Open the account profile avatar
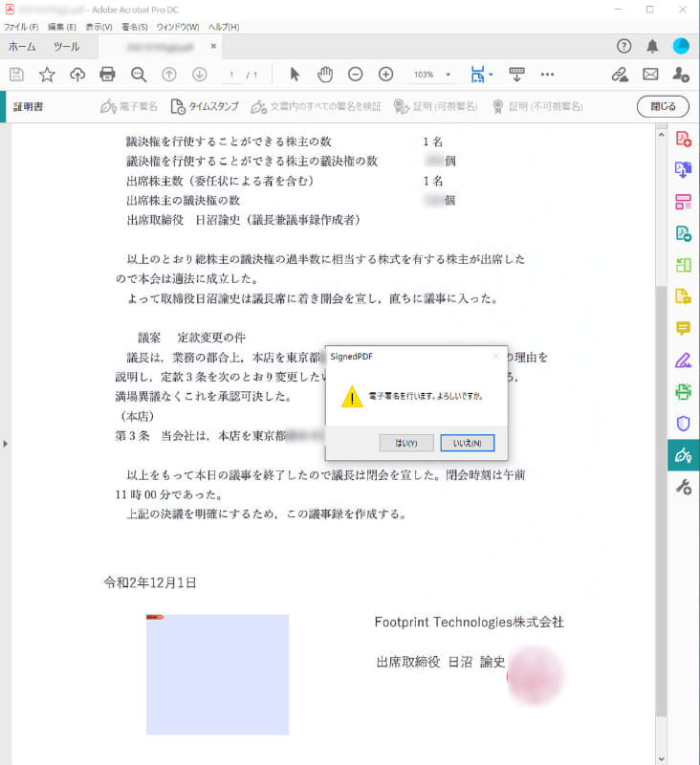700x765 pixels. click(x=681, y=46)
